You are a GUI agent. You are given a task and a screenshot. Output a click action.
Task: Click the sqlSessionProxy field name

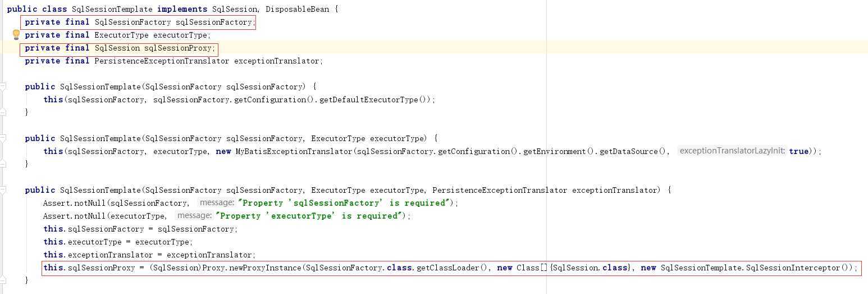click(177, 48)
